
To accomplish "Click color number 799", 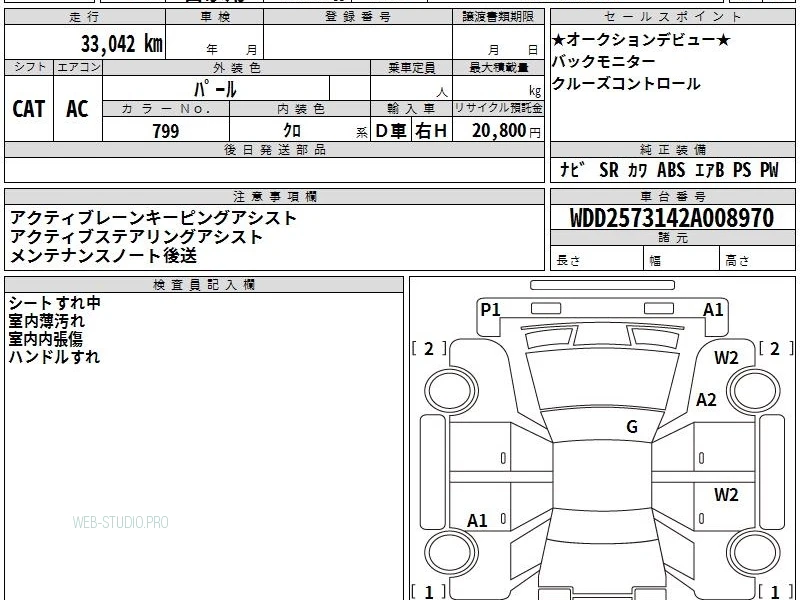I will (x=166, y=131).
